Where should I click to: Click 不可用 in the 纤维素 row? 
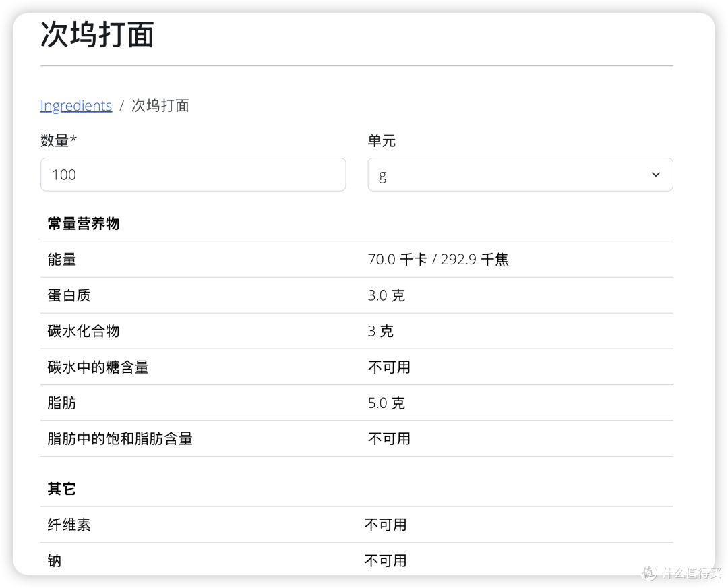386,525
